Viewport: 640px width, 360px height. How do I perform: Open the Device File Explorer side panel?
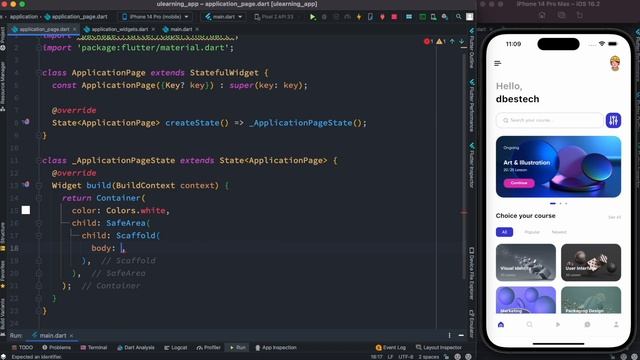(472, 273)
